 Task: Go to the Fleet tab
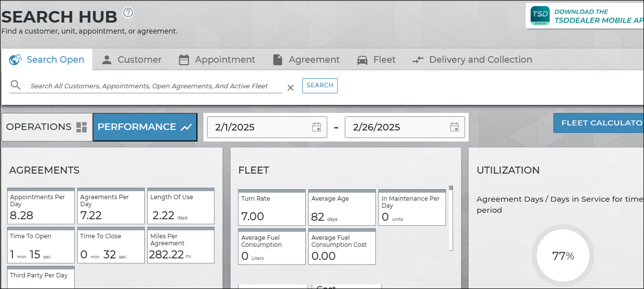(376, 60)
